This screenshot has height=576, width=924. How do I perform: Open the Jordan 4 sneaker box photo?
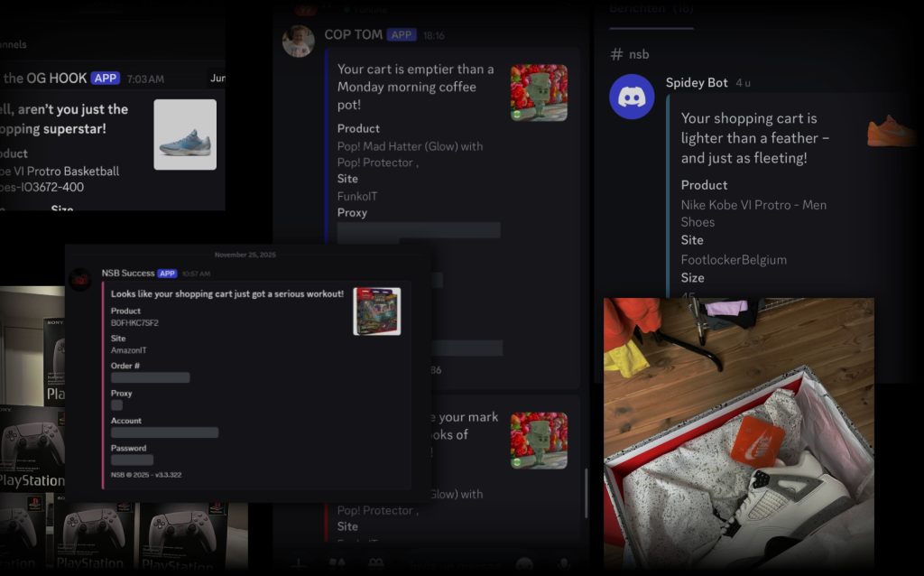click(738, 433)
